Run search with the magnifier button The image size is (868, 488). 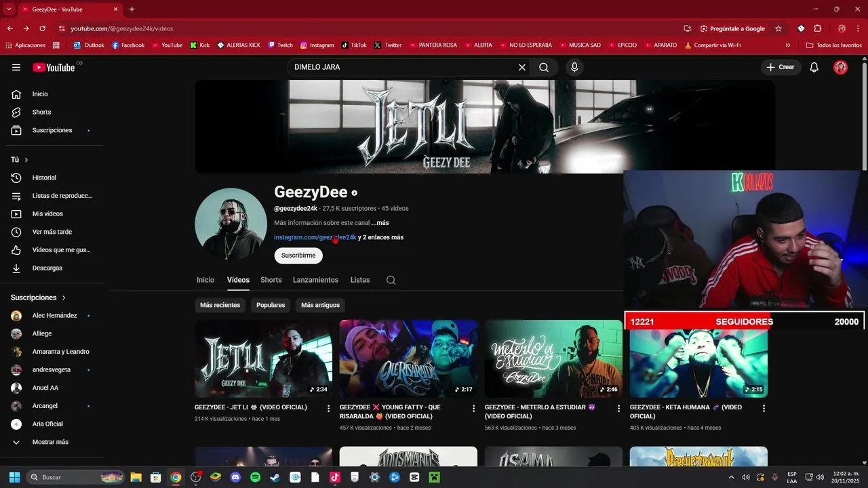(x=544, y=67)
